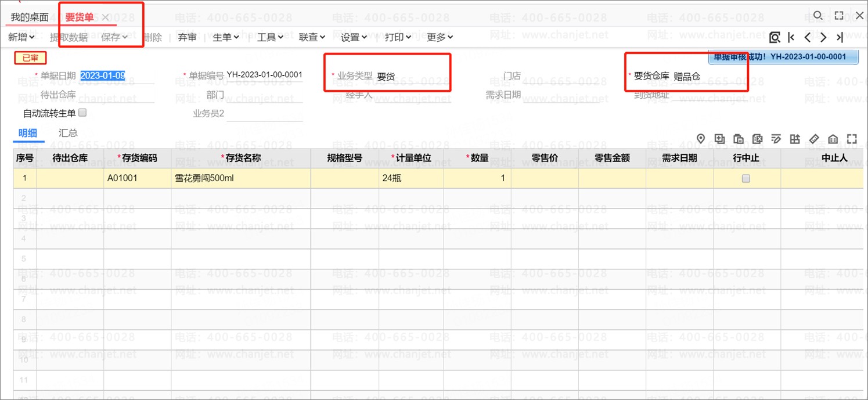Tick 行中止 checkbox in row 1
Viewport: 868px width, 400px height.
coord(746,179)
